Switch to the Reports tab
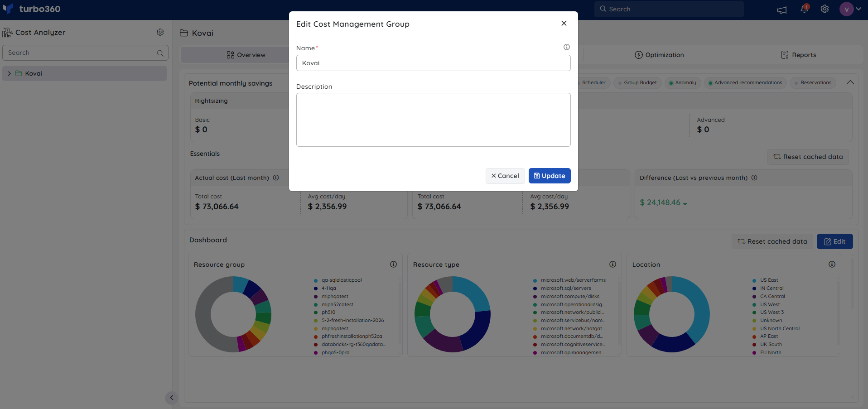 pyautogui.click(x=798, y=55)
